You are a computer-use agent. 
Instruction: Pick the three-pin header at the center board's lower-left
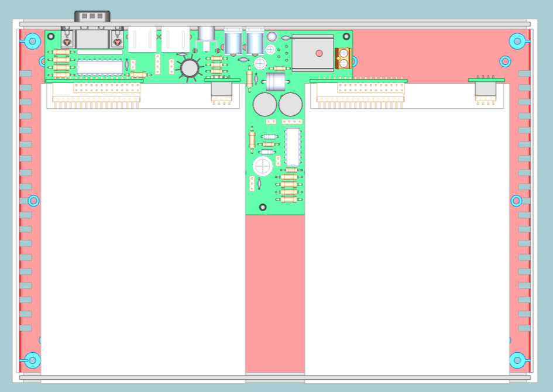pyautogui.click(x=252, y=184)
